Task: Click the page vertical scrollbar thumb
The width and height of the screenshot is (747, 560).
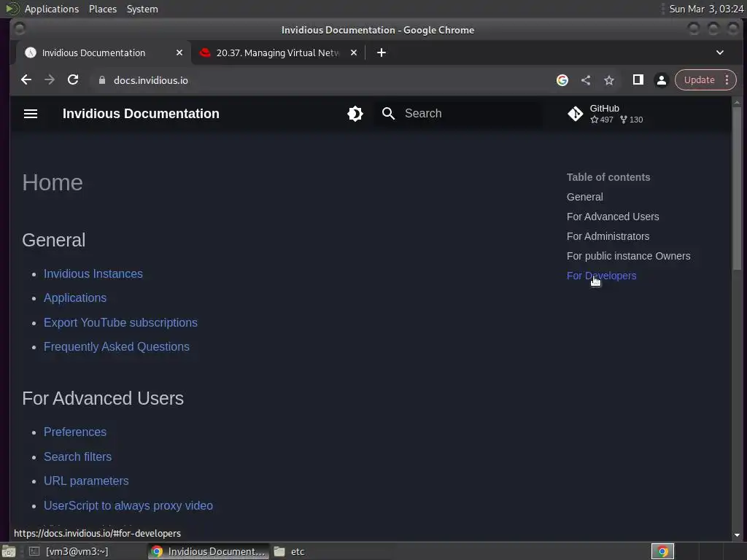Action: [x=737, y=188]
